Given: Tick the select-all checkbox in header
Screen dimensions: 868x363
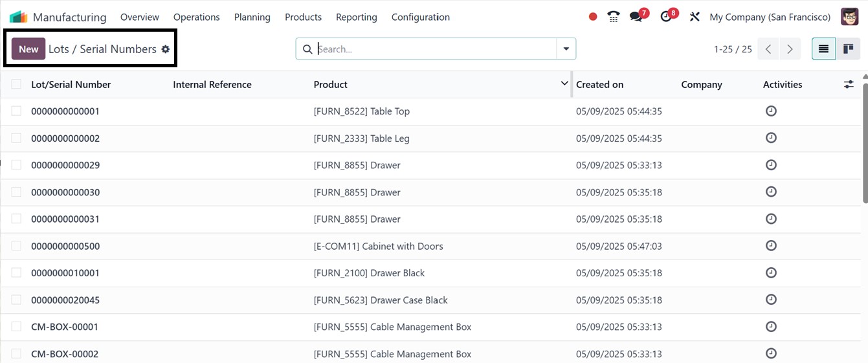Looking at the screenshot, I should point(16,84).
